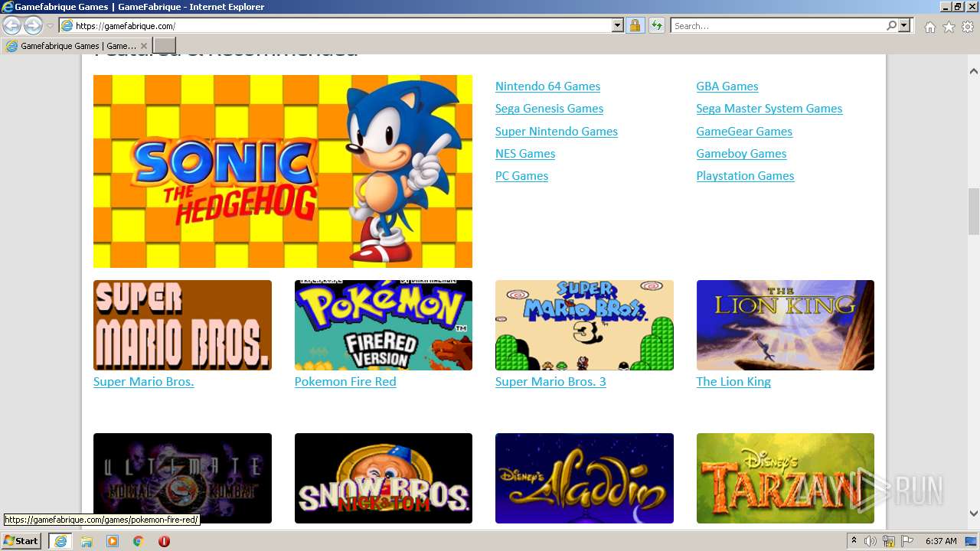This screenshot has width=980, height=551.
Task: Open File Explorer taskbar folder icon
Action: (87, 541)
